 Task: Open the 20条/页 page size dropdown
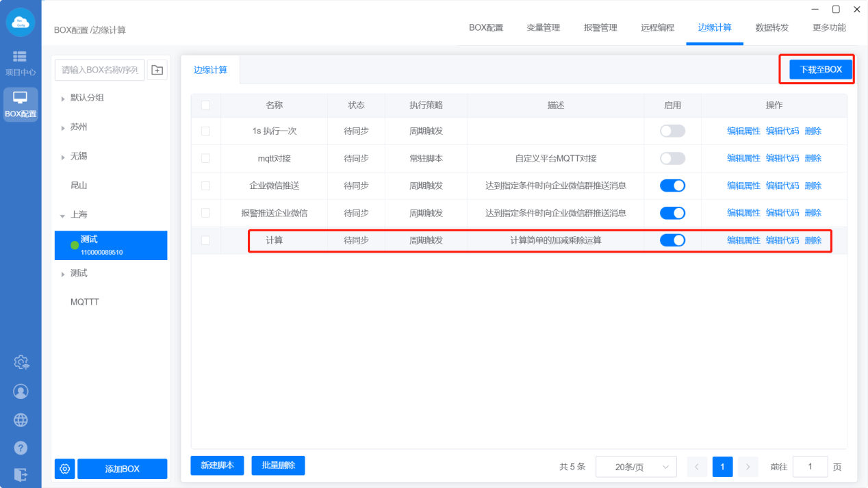click(x=636, y=467)
